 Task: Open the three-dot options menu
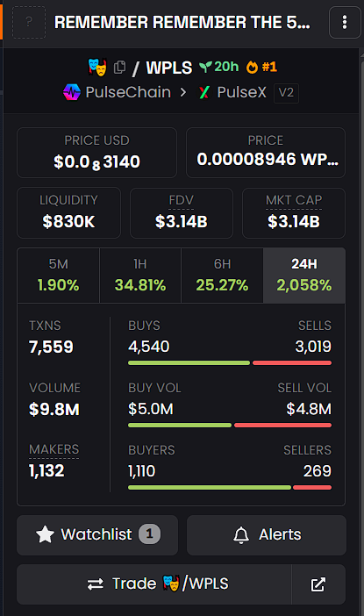(x=345, y=22)
